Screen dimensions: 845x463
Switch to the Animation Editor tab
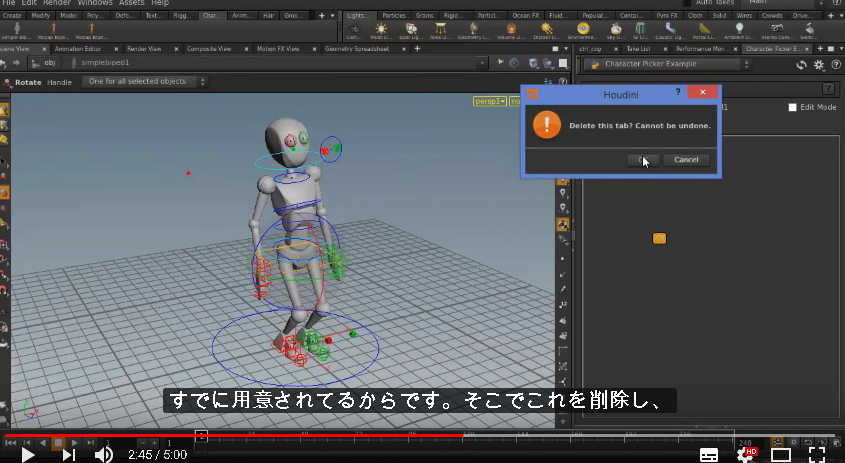click(x=78, y=49)
